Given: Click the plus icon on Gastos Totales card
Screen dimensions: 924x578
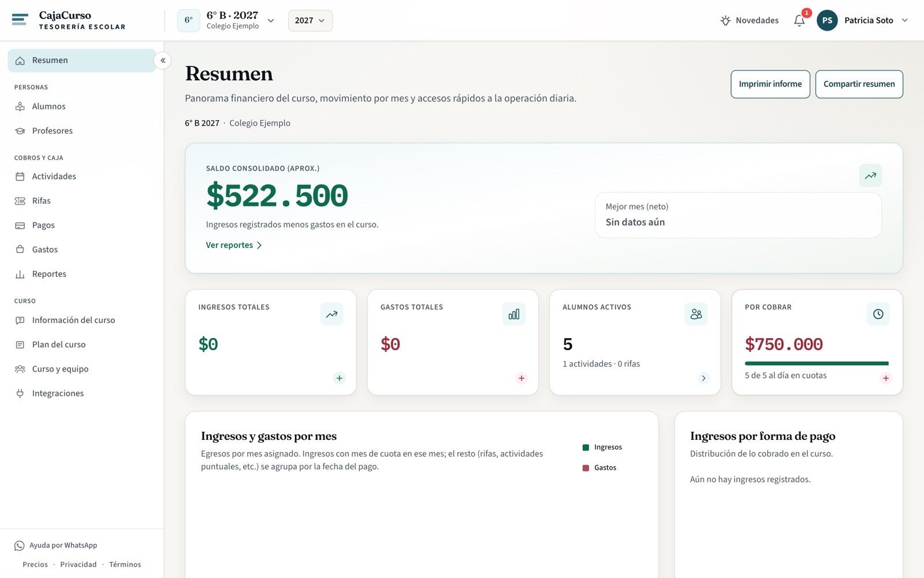Looking at the screenshot, I should (521, 378).
